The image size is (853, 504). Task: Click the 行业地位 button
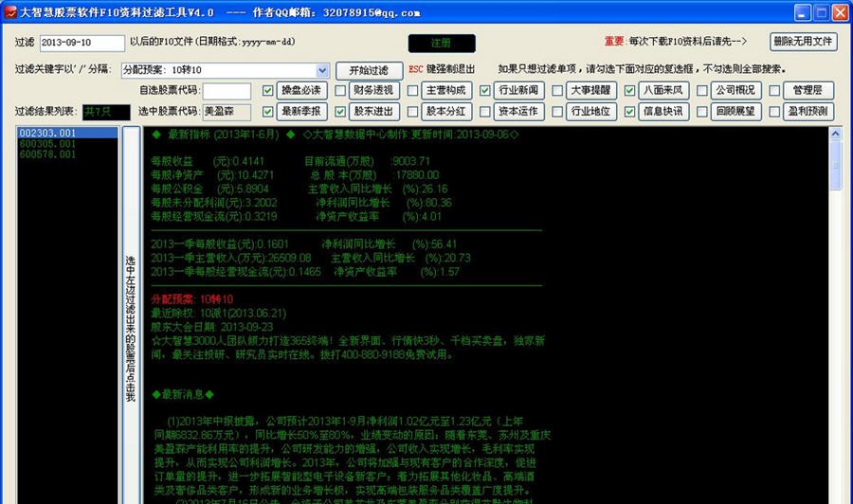click(x=590, y=112)
